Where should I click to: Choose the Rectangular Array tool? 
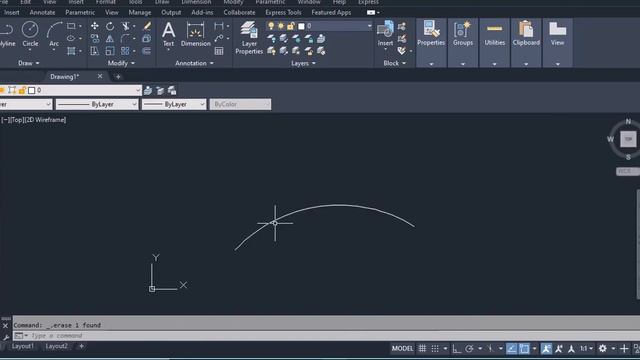click(125, 51)
